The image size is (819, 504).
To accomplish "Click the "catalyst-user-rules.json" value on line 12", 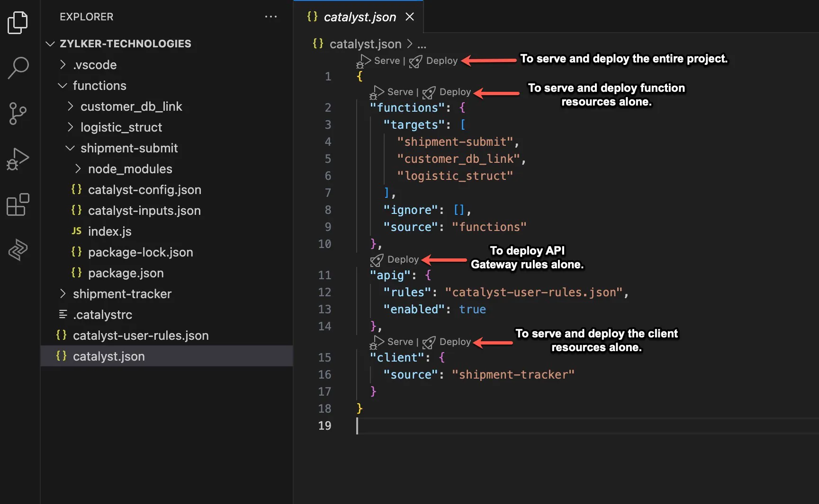I will pos(533,292).
